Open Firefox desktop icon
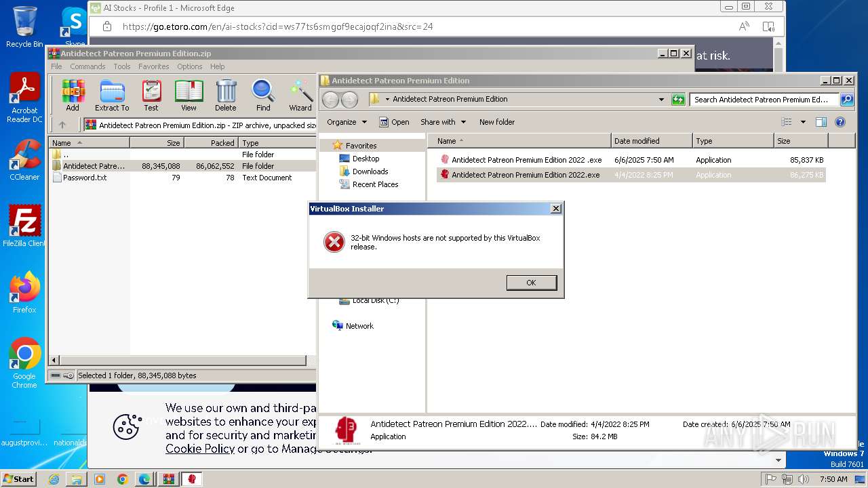The height and width of the screenshot is (488, 868). (x=24, y=292)
